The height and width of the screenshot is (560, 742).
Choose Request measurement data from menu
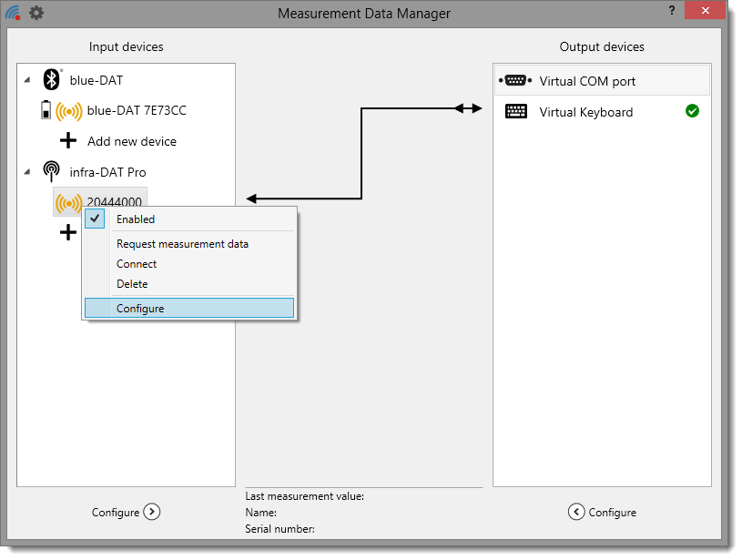click(x=182, y=244)
